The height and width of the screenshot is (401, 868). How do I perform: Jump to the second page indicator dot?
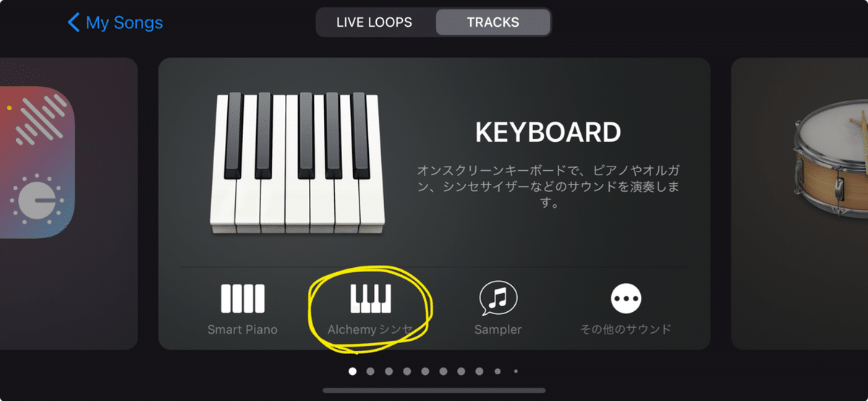[370, 371]
